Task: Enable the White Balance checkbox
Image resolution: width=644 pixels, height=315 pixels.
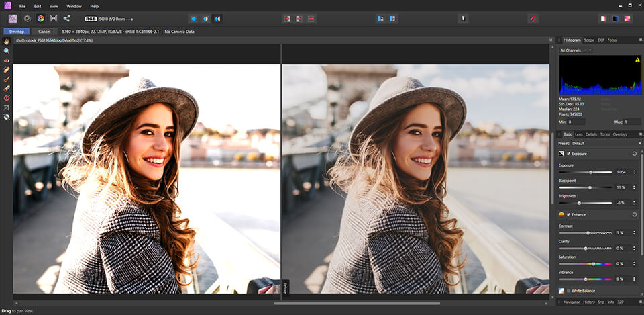Action: pyautogui.click(x=568, y=291)
